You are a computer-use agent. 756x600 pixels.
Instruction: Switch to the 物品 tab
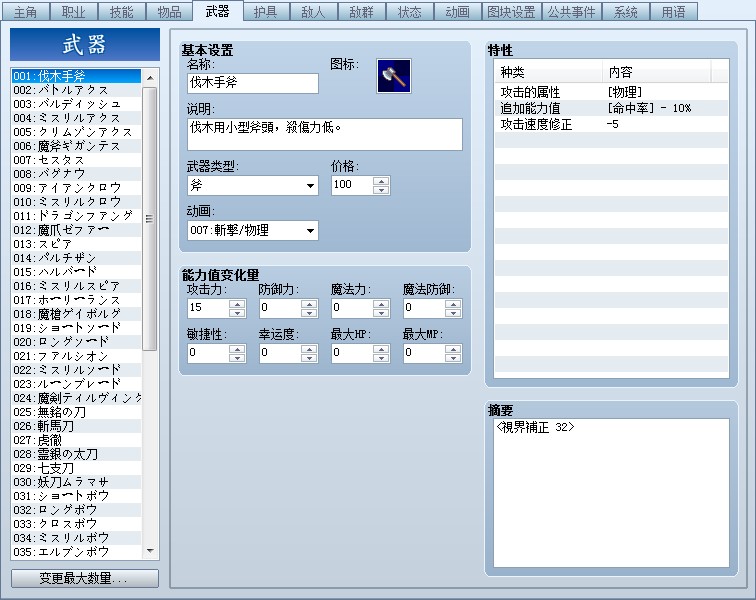pyautogui.click(x=169, y=12)
